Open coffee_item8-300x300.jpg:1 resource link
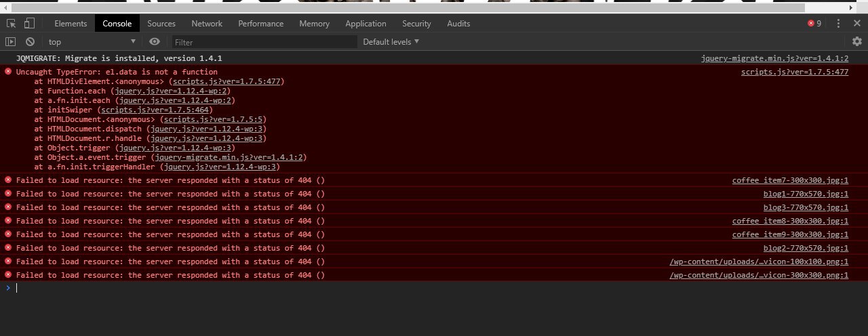This screenshot has width=868, height=336. pos(790,221)
